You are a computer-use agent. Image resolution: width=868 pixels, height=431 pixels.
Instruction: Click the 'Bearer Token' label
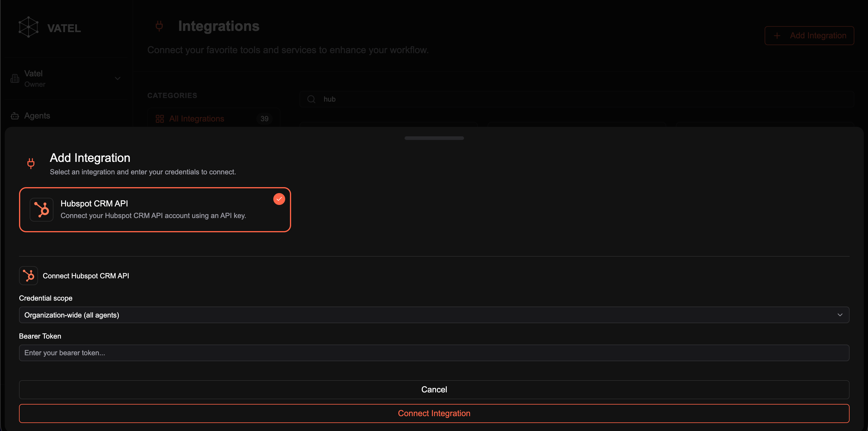[x=40, y=336]
